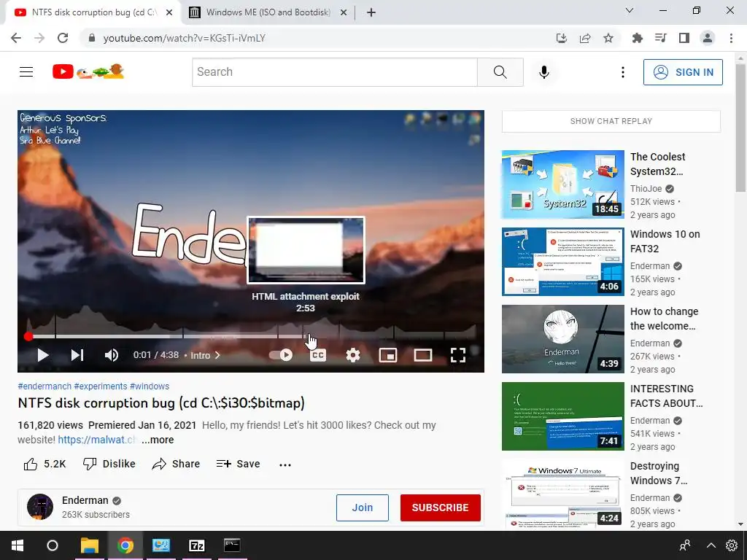Open Chrome tab search chevron

coord(630,10)
